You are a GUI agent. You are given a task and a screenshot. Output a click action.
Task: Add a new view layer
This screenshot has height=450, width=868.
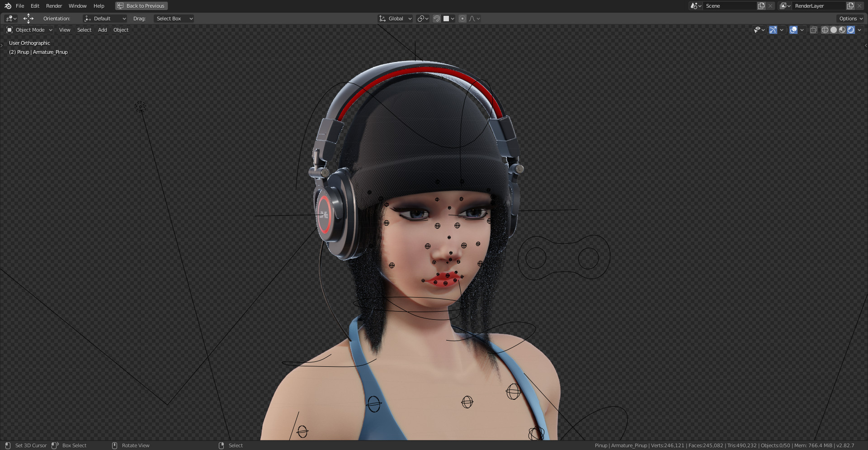click(x=850, y=6)
